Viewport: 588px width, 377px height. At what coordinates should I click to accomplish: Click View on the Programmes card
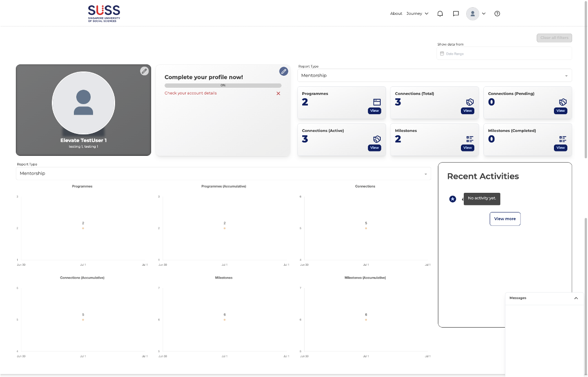(375, 111)
